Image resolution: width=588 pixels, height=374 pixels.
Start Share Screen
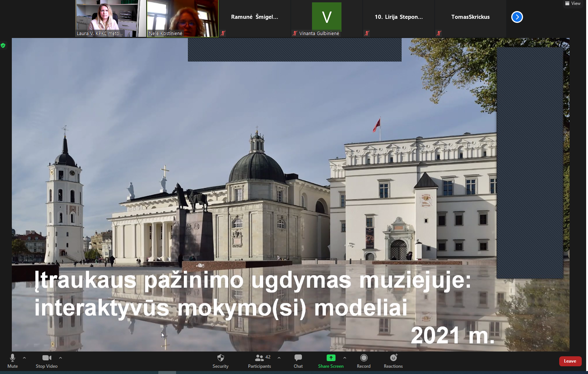[331, 361]
